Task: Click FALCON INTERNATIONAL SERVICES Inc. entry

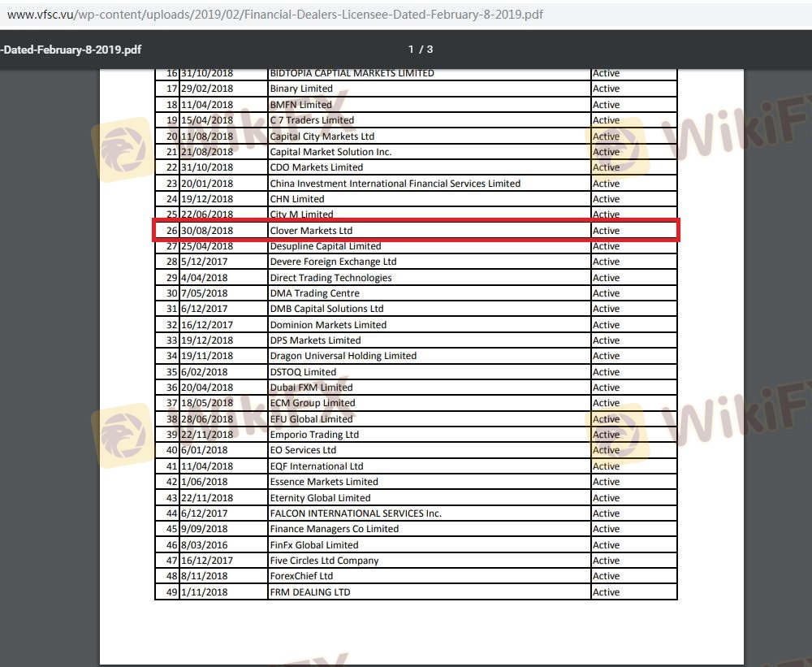Action: click(356, 513)
